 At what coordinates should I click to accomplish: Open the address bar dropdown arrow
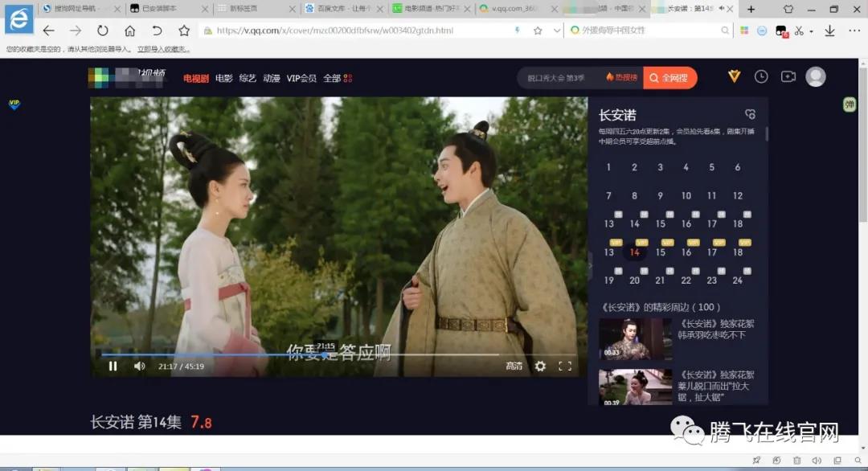557,31
